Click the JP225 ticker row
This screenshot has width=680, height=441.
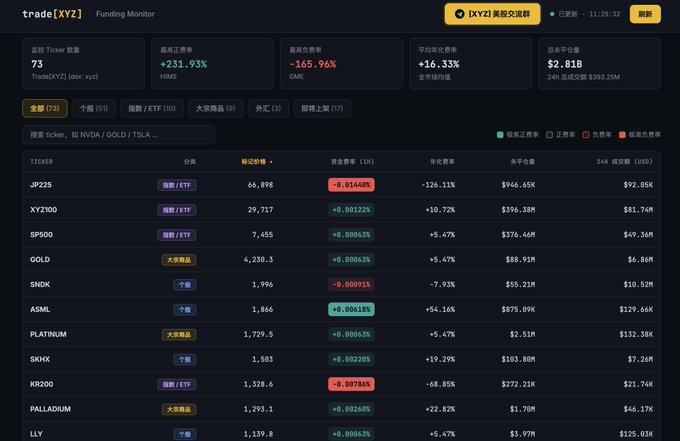coord(341,185)
